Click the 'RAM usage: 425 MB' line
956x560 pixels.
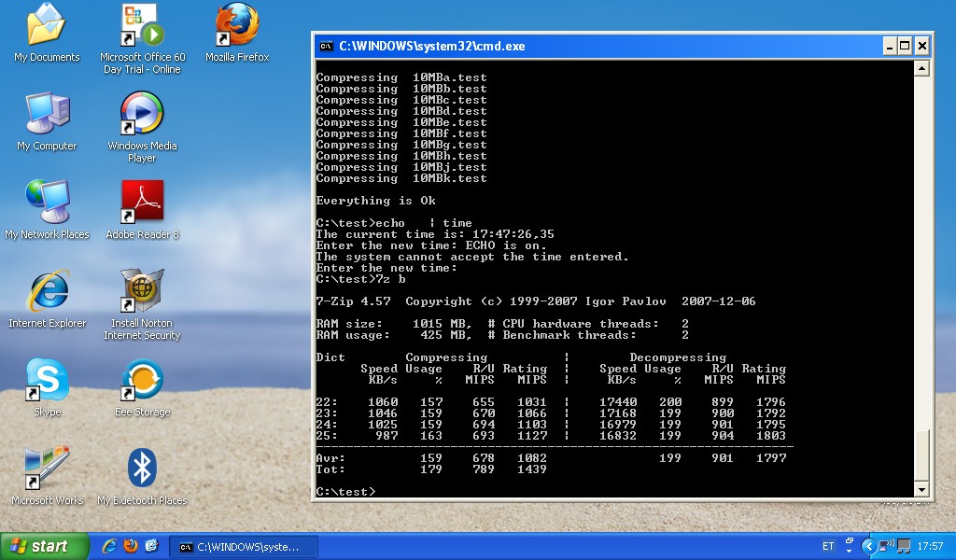click(393, 334)
